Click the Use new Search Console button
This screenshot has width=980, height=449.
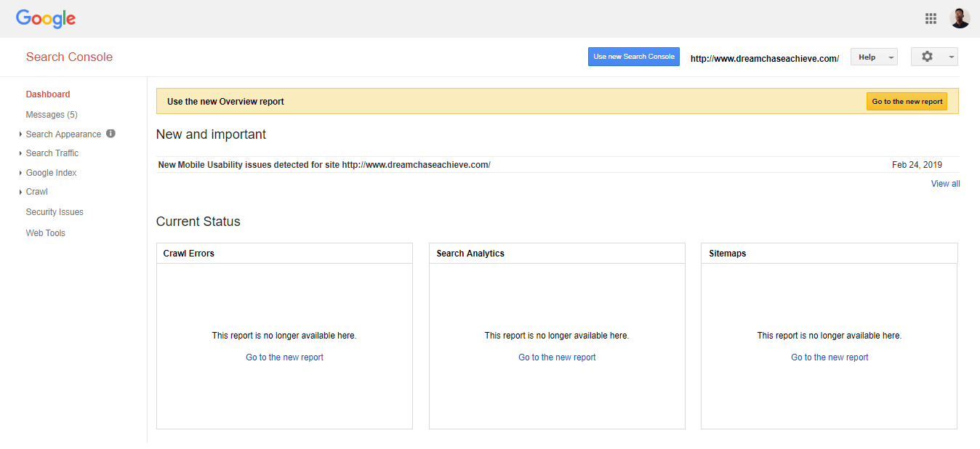coord(633,56)
